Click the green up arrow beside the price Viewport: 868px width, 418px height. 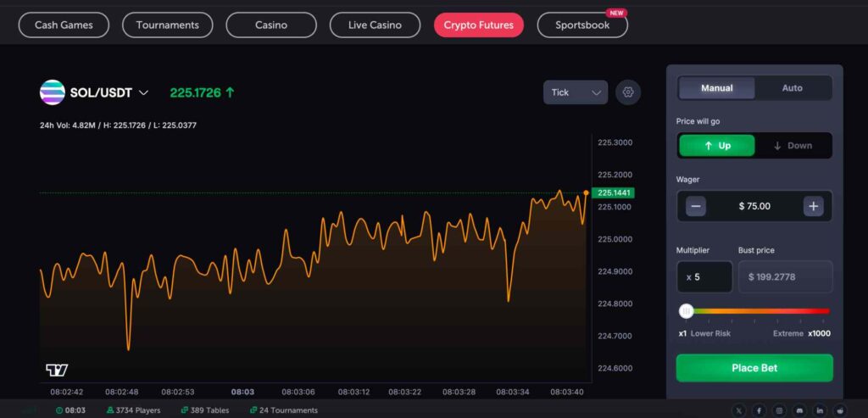tap(231, 92)
